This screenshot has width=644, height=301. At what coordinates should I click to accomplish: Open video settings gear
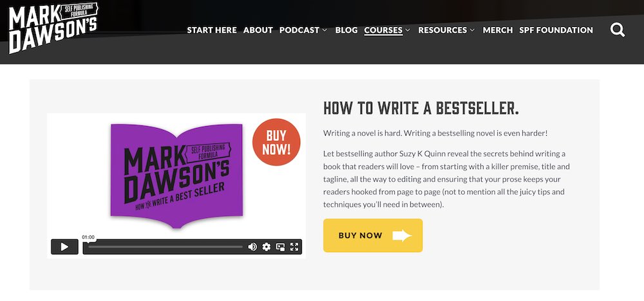267,247
